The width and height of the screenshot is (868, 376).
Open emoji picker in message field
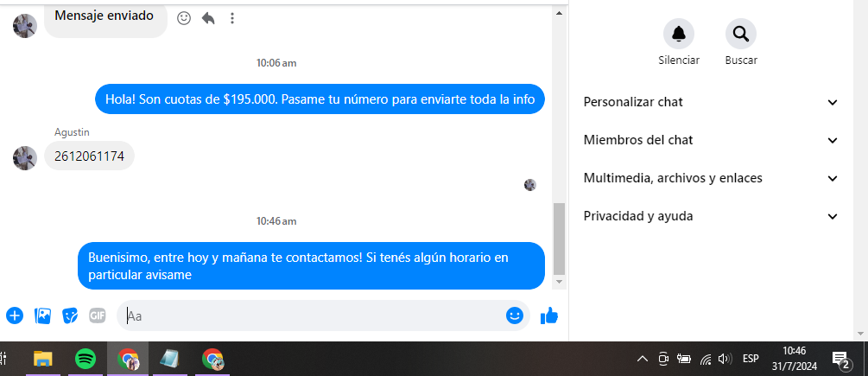click(514, 315)
